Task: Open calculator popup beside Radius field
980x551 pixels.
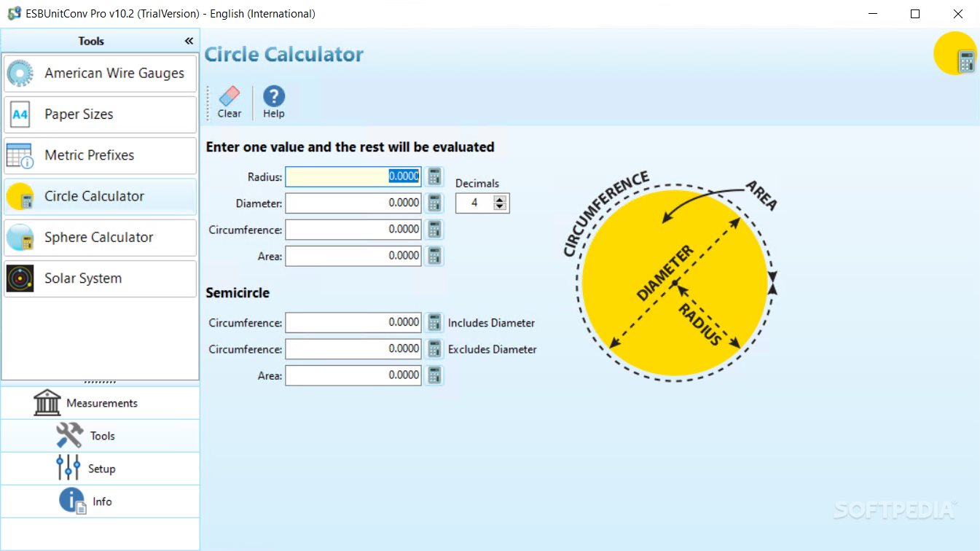Action: point(434,176)
